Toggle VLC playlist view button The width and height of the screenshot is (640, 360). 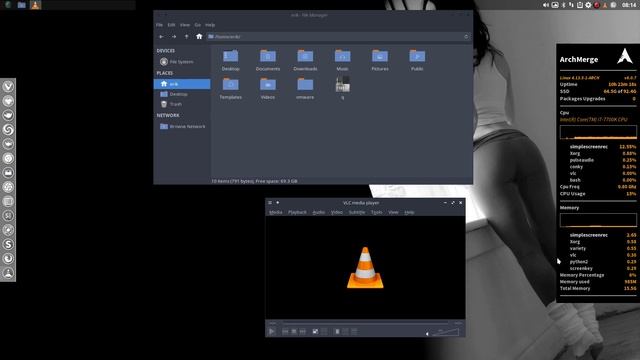click(x=337, y=331)
